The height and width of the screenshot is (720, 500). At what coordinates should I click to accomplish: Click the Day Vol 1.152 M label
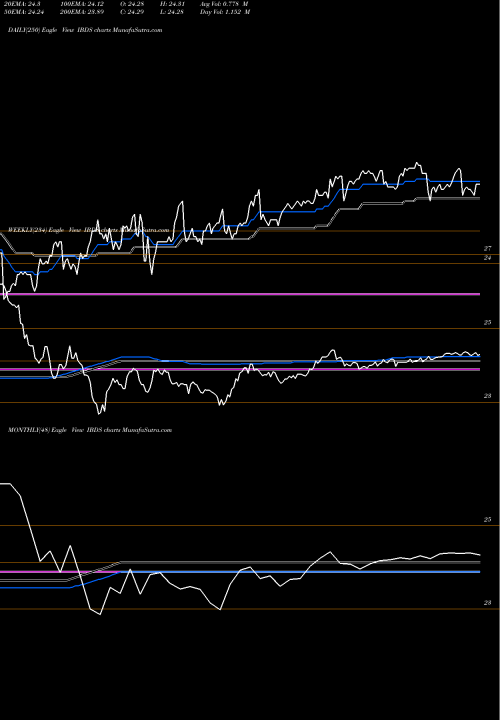225,12
